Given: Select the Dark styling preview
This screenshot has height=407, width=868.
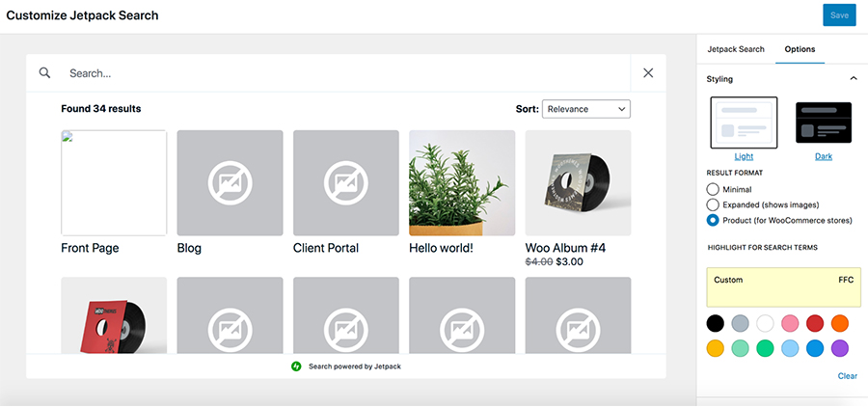Looking at the screenshot, I should point(823,122).
